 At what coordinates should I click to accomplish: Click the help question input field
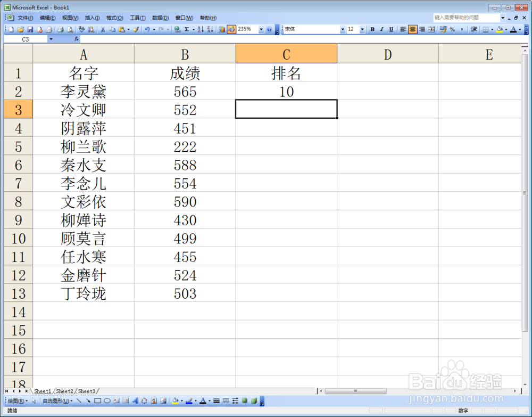point(466,18)
